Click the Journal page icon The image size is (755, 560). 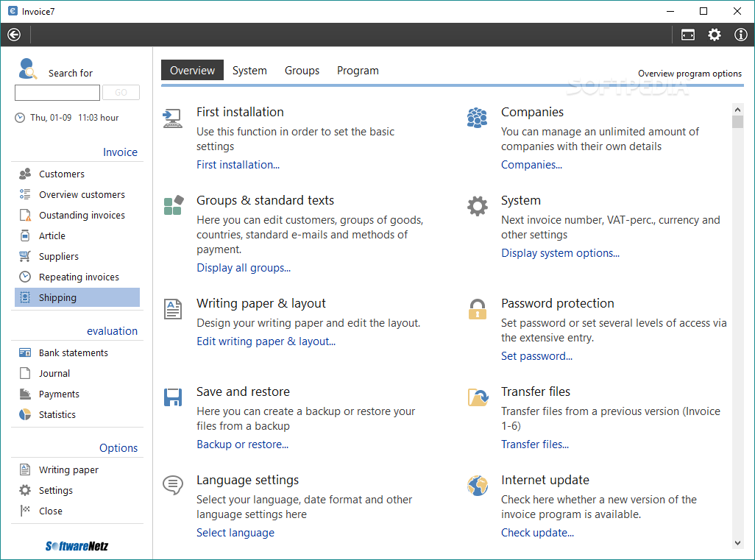pyautogui.click(x=25, y=373)
